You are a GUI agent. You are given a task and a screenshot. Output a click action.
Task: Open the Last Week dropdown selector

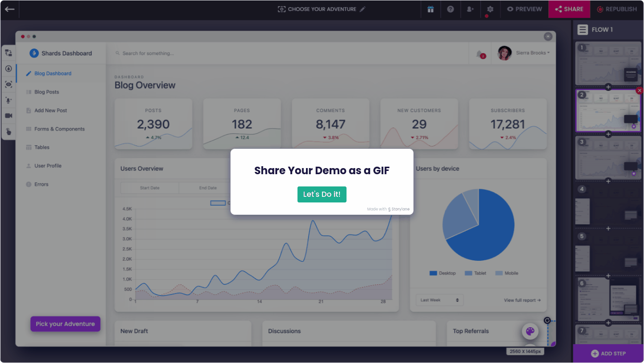pyautogui.click(x=439, y=300)
